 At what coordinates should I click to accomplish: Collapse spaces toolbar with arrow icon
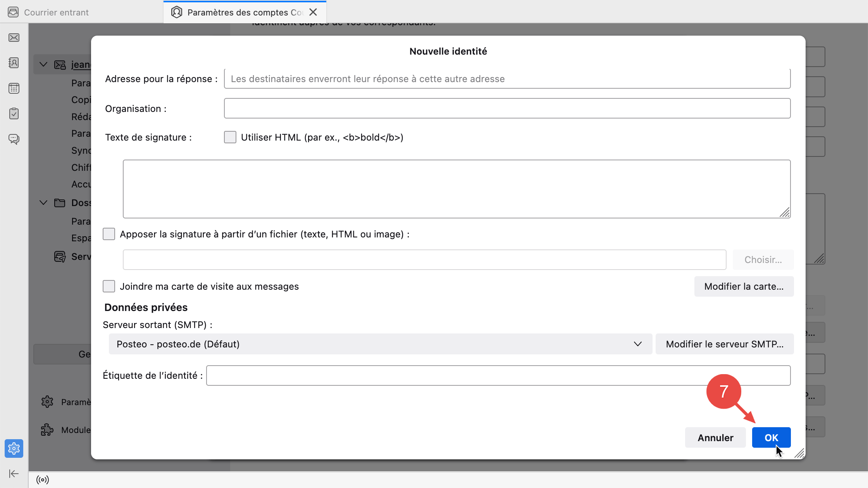(x=14, y=473)
